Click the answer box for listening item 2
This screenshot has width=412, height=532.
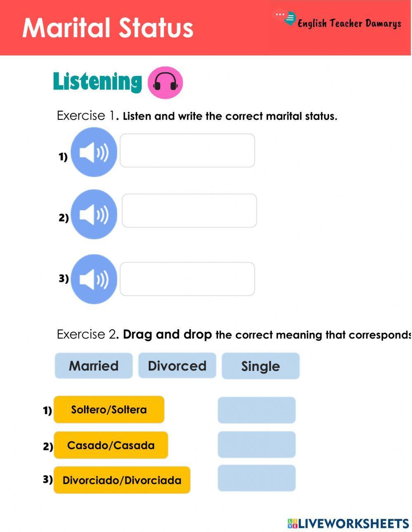tap(189, 211)
